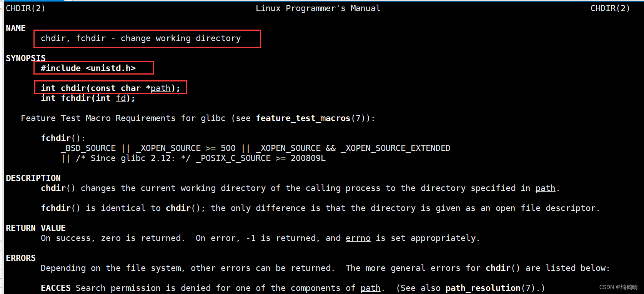Viewport: 644px width, 294px height.
Task: Click the 'int fchdir(int fd);' prototype
Action: pos(88,98)
